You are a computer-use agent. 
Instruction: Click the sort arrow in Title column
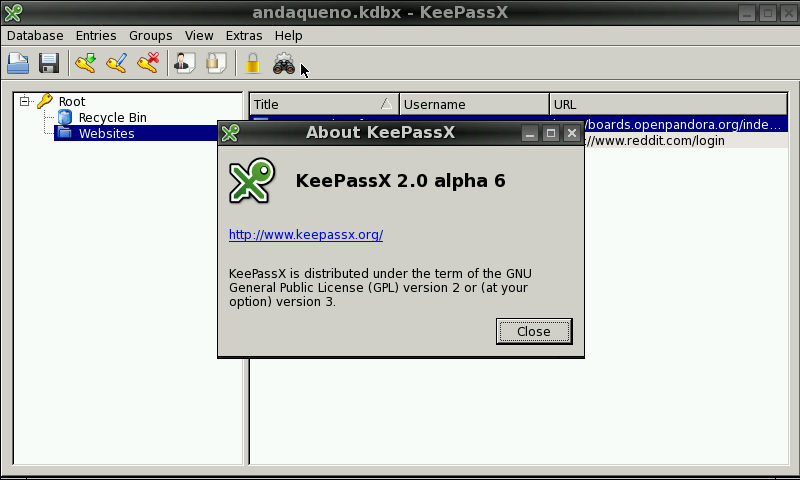tap(386, 104)
